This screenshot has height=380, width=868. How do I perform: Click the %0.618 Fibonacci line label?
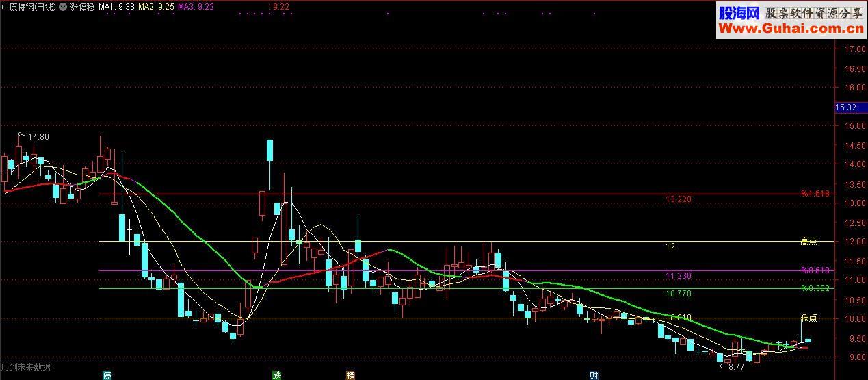[815, 270]
